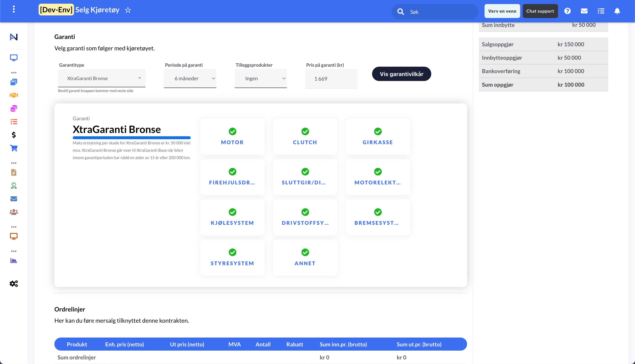This screenshot has width=635, height=364.
Task: Open the orange monitor sidebar icon
Action: point(14,236)
